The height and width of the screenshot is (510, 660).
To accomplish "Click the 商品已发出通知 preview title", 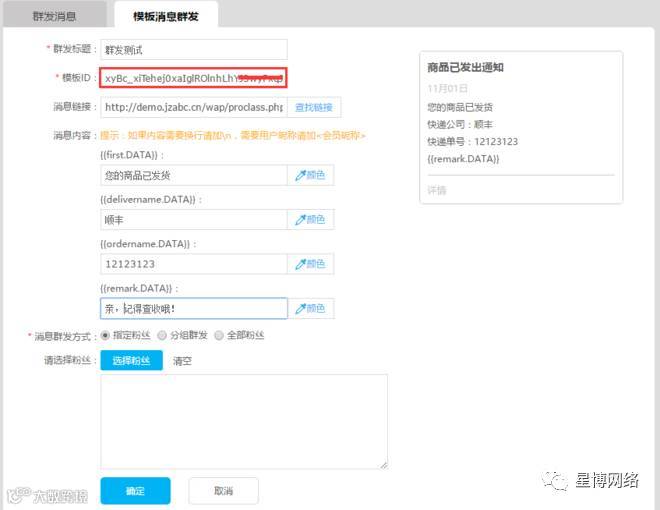I will coord(465,67).
